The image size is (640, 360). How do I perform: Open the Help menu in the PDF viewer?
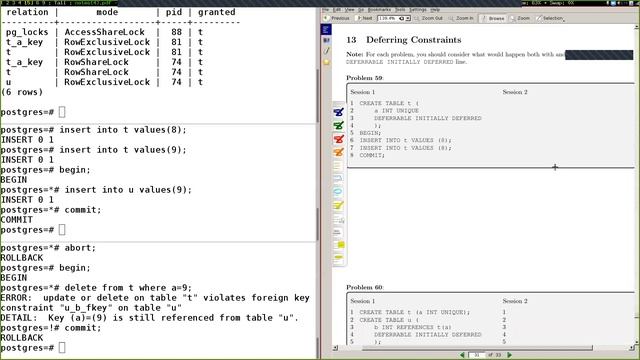coord(435,9)
